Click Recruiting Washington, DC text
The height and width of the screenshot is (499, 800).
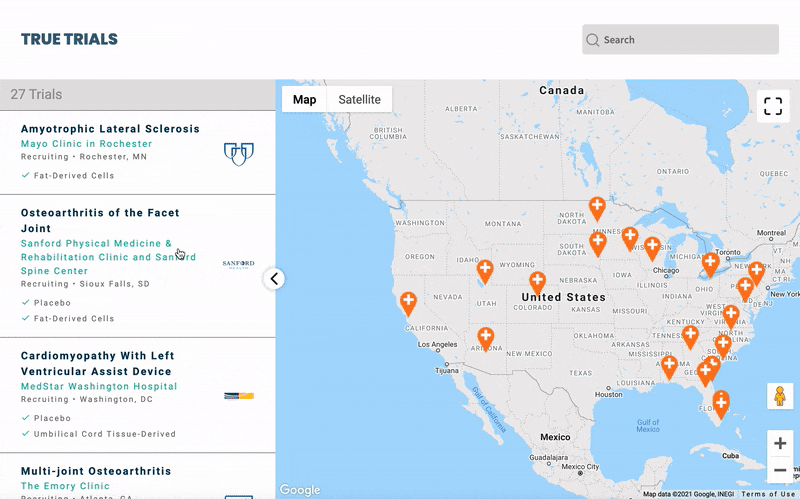click(87, 399)
